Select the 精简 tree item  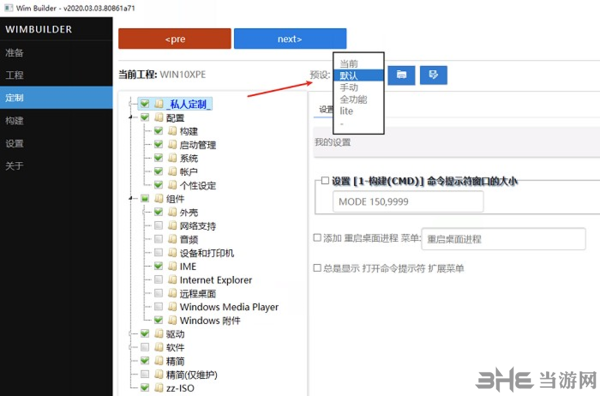[x=175, y=361]
